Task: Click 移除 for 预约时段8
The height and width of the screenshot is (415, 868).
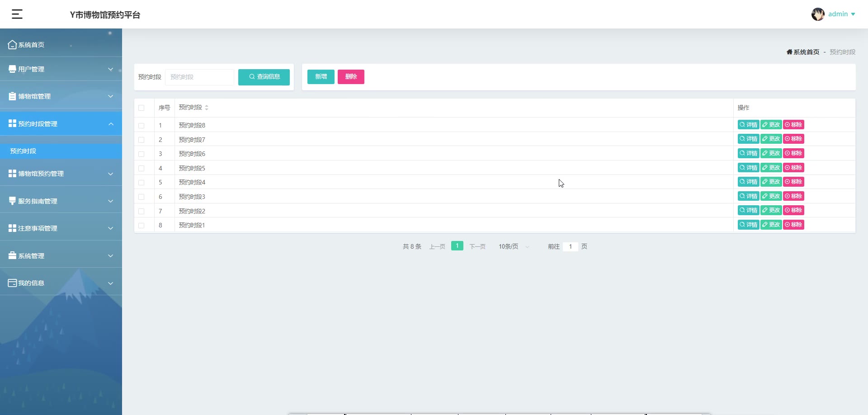Action: [x=793, y=125]
